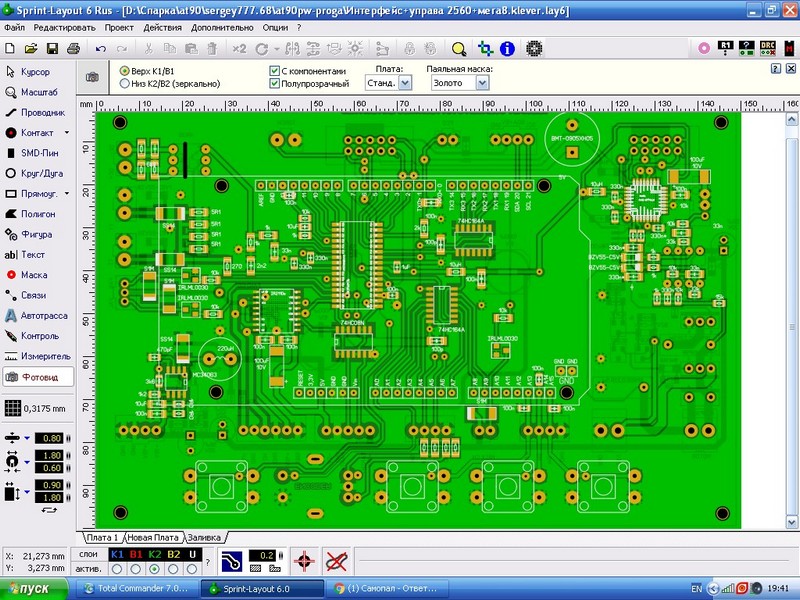The height and width of the screenshot is (600, 800).
Task: Click the camera snapshot icon
Action: coord(93,77)
